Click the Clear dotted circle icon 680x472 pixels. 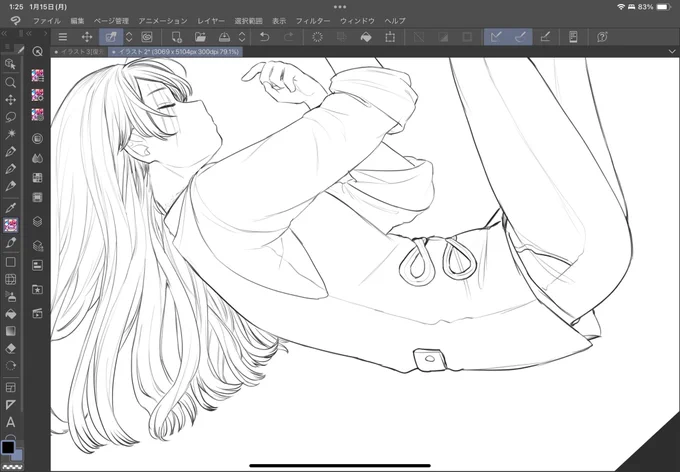coord(317,37)
